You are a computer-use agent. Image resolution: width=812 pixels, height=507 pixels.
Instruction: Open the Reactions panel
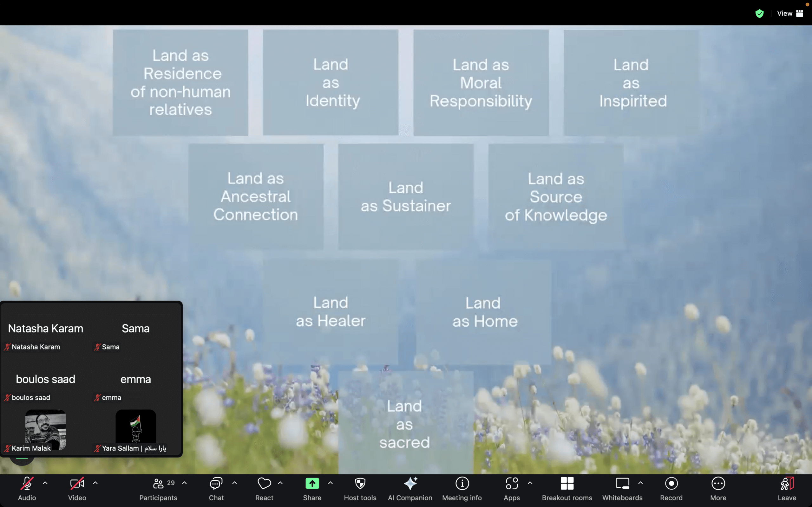click(x=264, y=484)
